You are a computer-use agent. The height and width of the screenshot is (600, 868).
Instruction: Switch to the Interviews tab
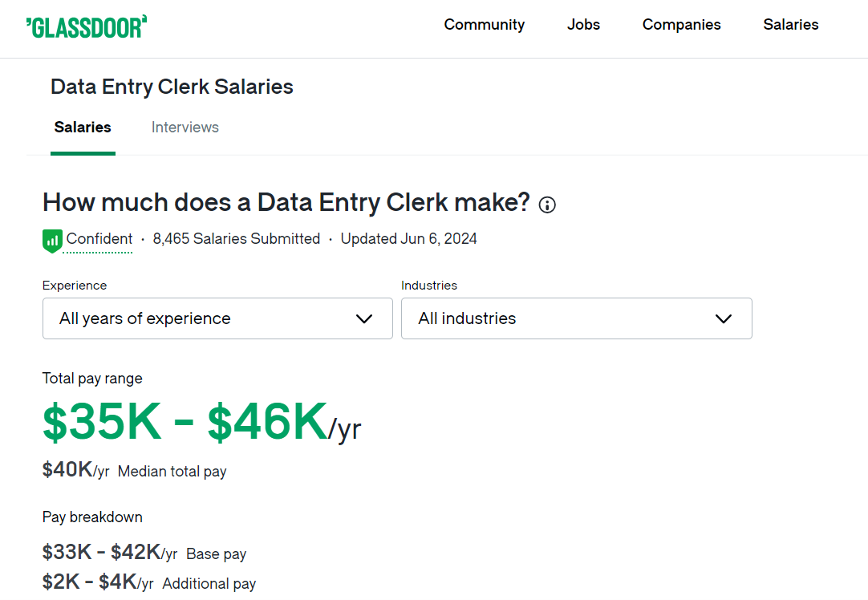point(185,128)
